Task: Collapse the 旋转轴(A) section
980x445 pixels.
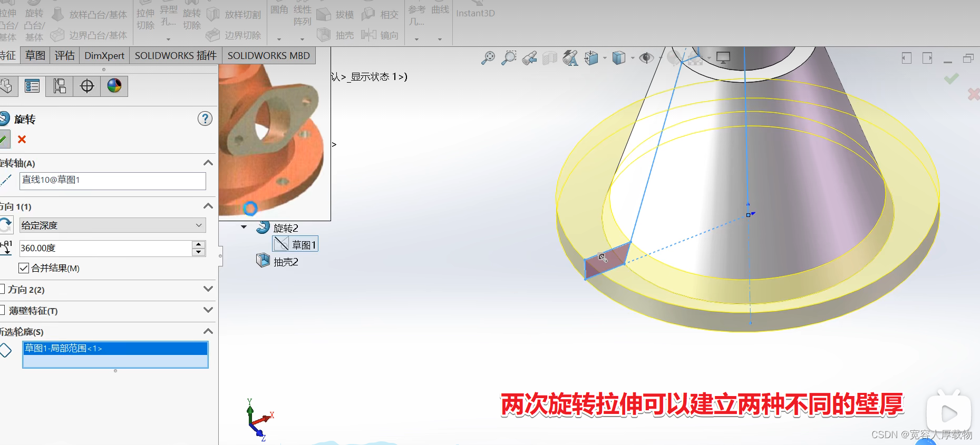Action: click(208, 163)
